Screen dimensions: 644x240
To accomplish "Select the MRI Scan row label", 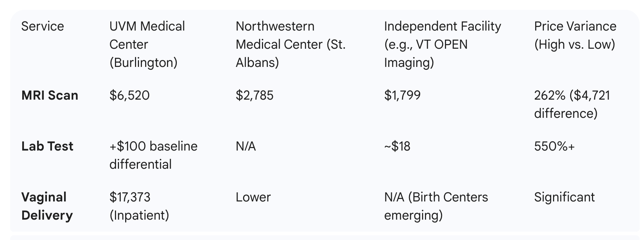I will click(50, 95).
